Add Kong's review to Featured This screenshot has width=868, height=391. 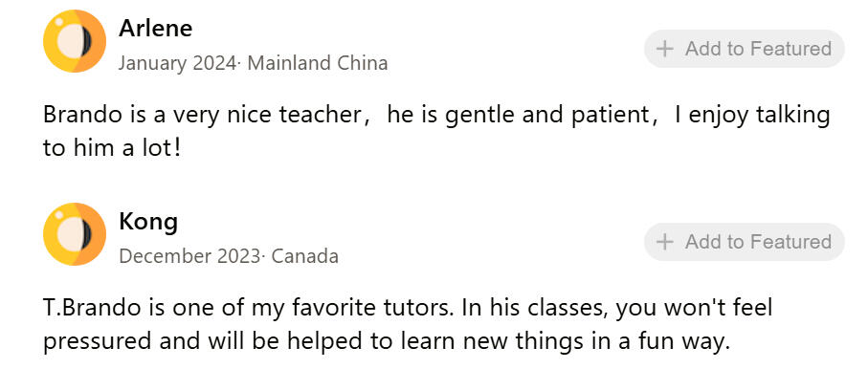(x=745, y=242)
